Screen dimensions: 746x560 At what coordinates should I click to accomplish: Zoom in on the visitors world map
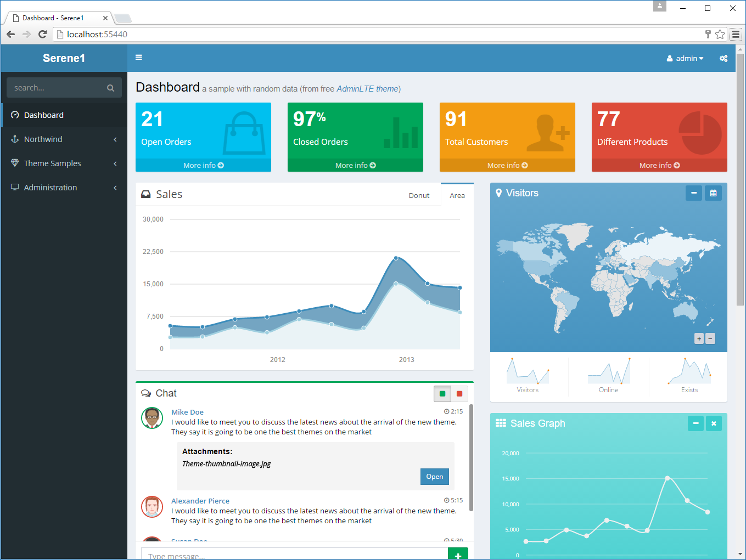(699, 338)
